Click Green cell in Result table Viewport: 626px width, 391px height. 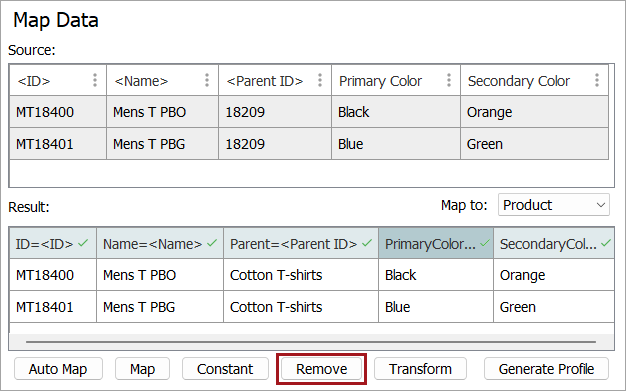tap(554, 307)
